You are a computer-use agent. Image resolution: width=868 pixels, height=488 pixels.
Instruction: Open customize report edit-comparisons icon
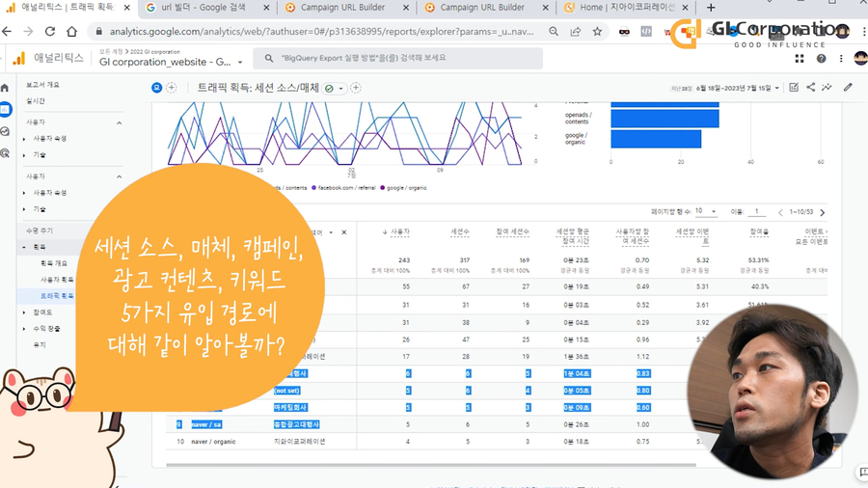(x=794, y=88)
